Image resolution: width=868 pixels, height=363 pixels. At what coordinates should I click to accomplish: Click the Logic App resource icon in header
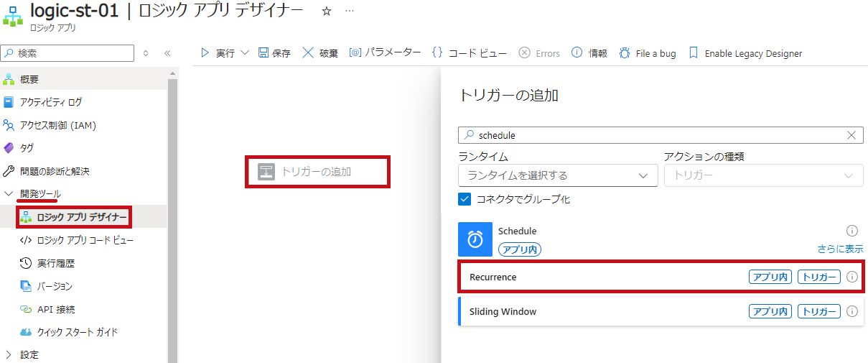13,17
